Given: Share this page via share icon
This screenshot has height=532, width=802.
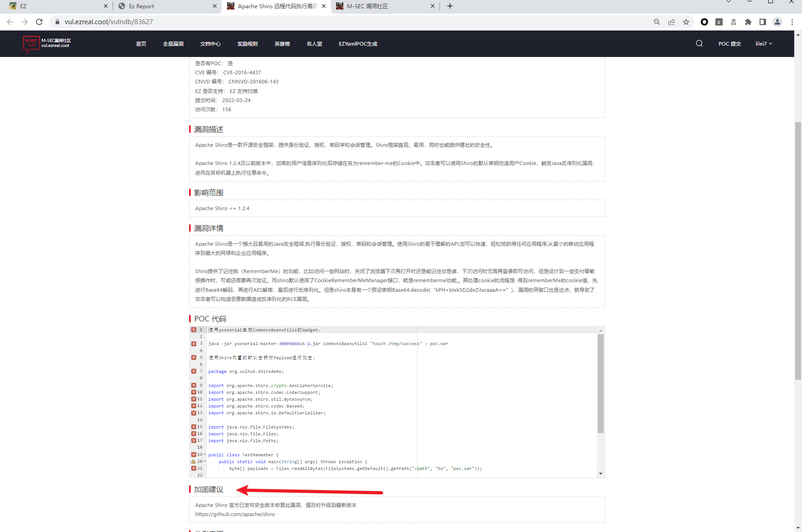Looking at the screenshot, I should (x=672, y=22).
